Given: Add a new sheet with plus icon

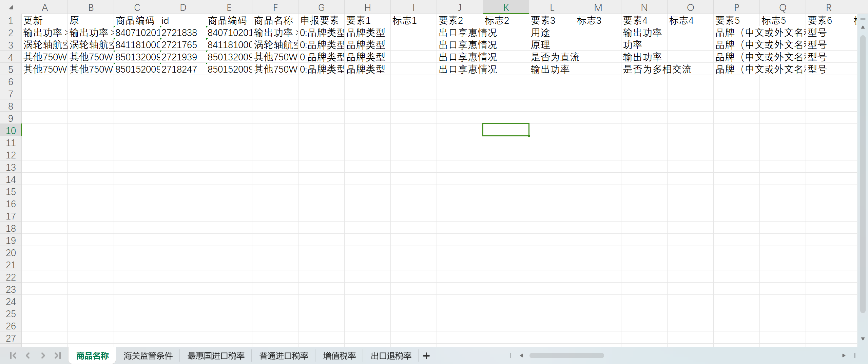Looking at the screenshot, I should [x=426, y=356].
